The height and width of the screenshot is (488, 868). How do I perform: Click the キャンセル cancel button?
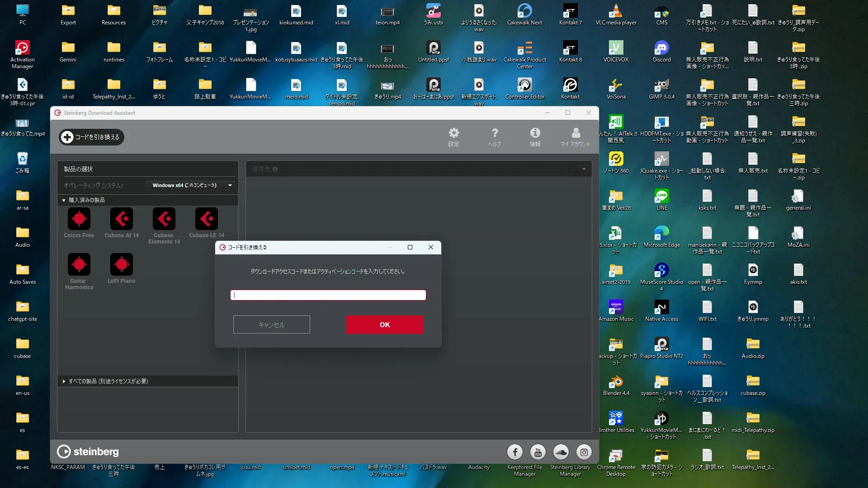(271, 324)
